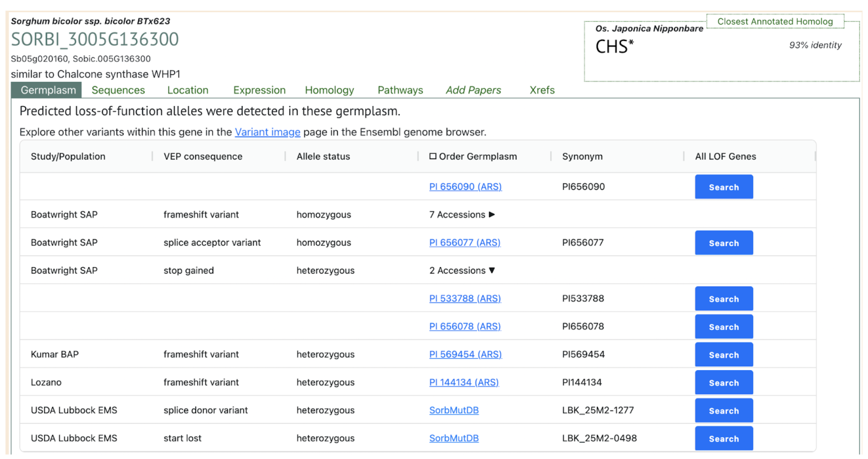The width and height of the screenshot is (868, 459).
Task: Open PI 144134 (ARS) germplasm link
Action: pyautogui.click(x=464, y=382)
